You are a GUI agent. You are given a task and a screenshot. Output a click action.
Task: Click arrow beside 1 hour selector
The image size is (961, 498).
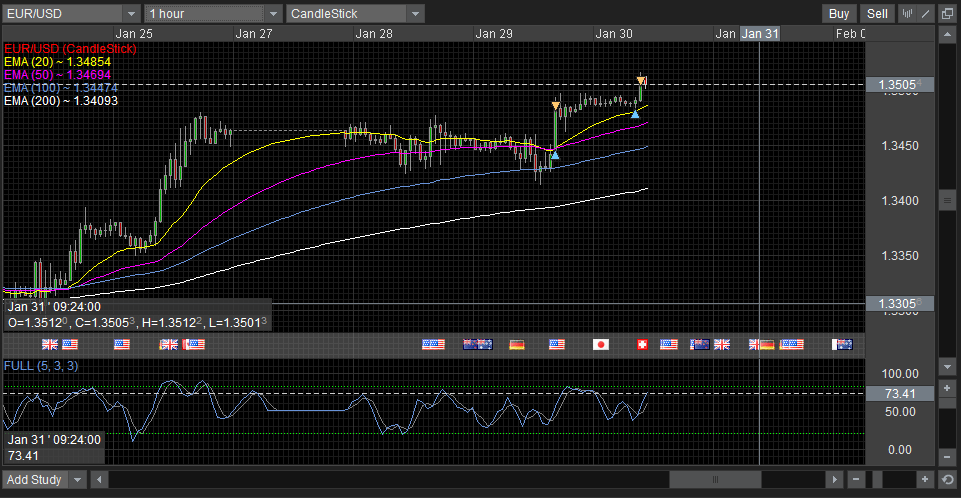(273, 13)
